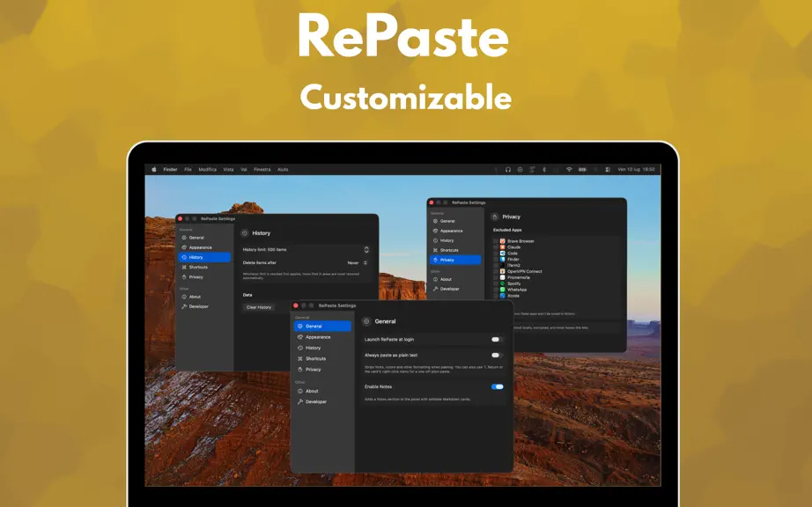Open the Vai menu

243,169
